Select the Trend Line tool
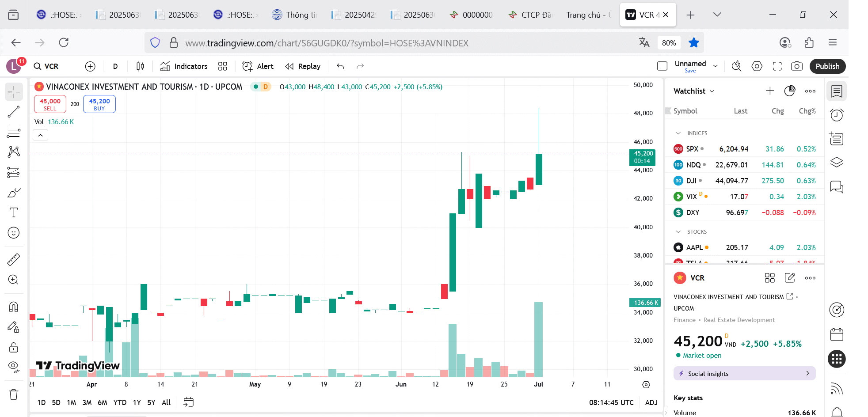This screenshot has width=868, height=417. pyautogui.click(x=13, y=111)
